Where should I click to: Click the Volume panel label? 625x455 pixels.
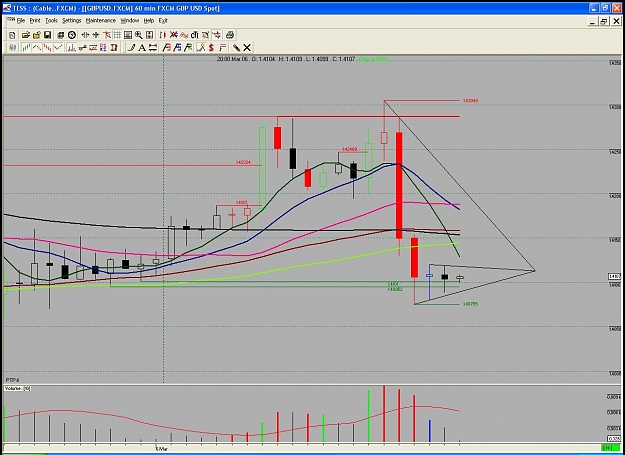(x=16, y=388)
